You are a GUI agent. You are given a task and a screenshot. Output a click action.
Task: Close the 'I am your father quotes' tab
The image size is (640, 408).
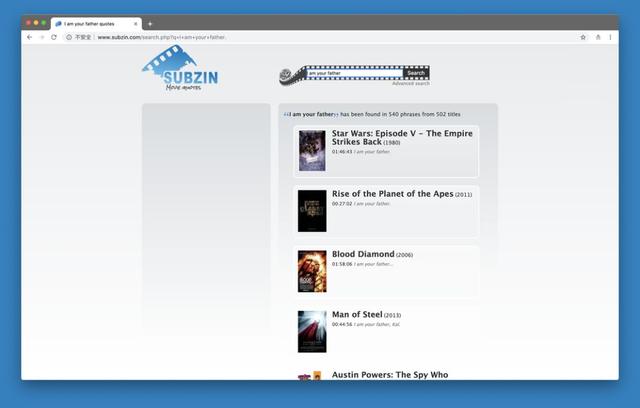[136, 23]
